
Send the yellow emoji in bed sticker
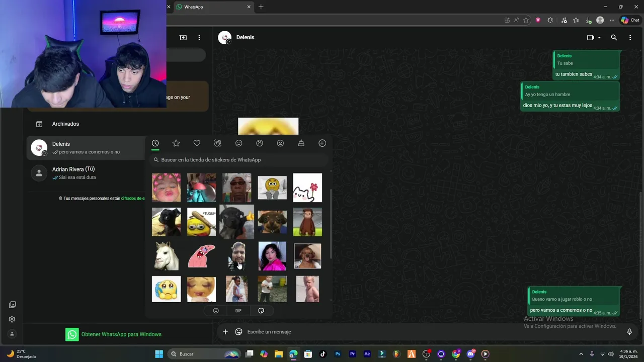[272, 188]
